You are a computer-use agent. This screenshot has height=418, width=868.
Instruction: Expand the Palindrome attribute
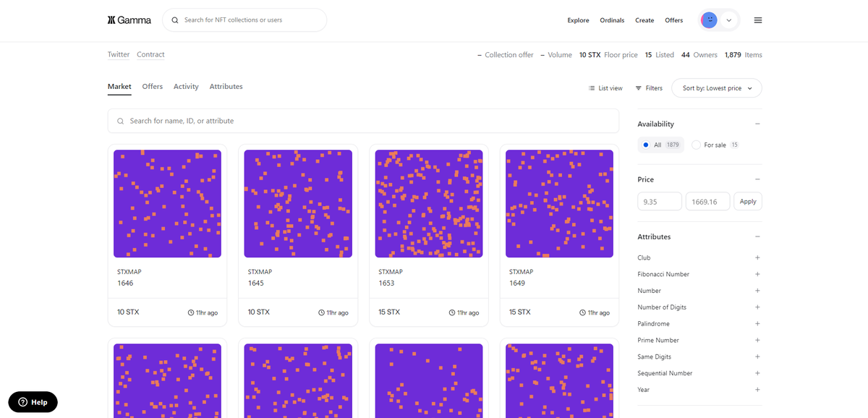pyautogui.click(x=757, y=324)
